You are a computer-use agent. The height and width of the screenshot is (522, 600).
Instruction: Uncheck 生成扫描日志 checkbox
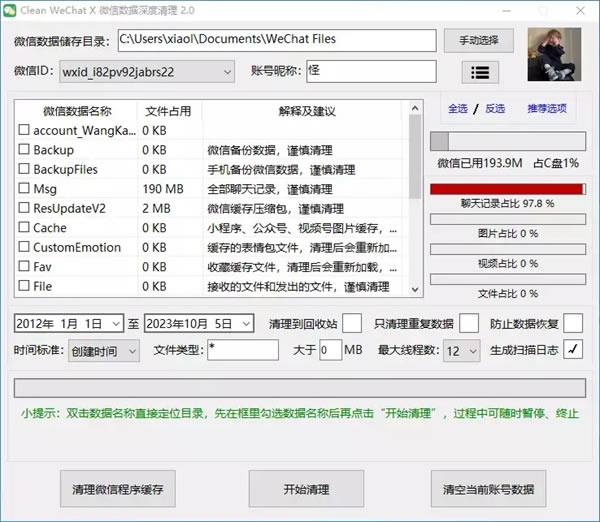click(x=573, y=349)
